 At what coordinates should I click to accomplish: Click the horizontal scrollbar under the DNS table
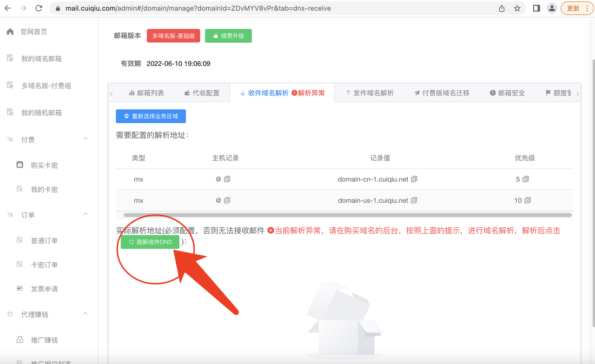point(348,215)
